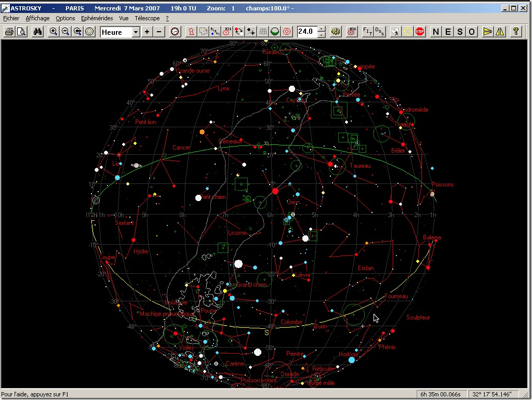Screen dimensions: 532x400
Task: Increase the 24.0 value with up arrow
Action: coord(322,29)
